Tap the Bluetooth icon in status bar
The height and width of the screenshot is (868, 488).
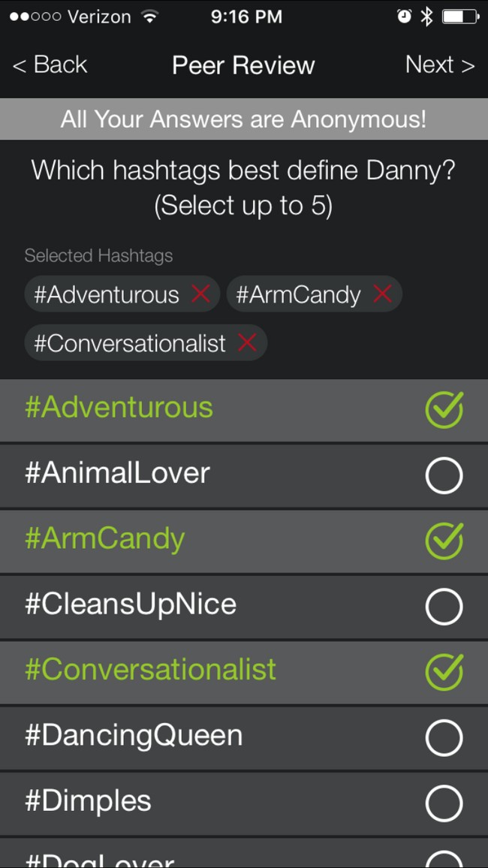click(426, 17)
